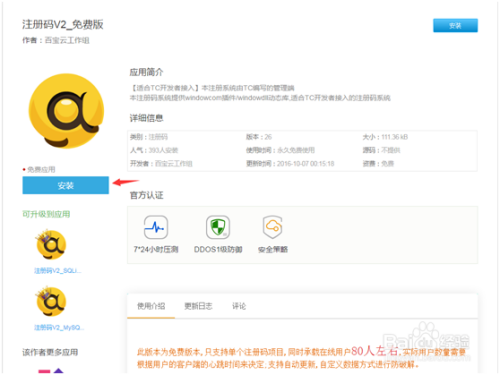Click the 【适合TC开发者接入】 intro line

pyautogui.click(x=212, y=88)
